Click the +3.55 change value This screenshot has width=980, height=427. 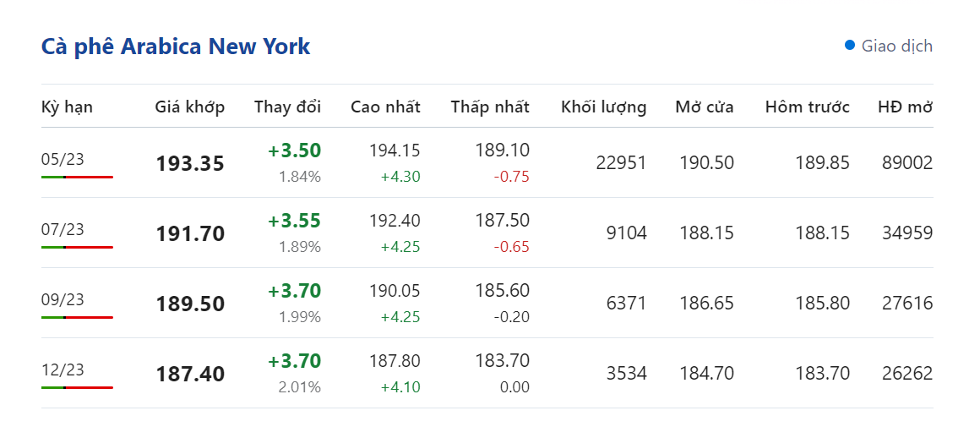coord(294,222)
